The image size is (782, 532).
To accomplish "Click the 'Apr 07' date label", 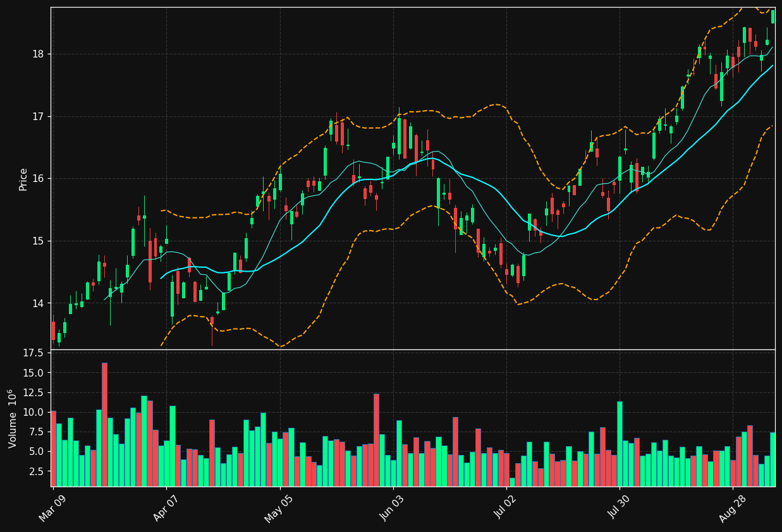I will tap(165, 508).
